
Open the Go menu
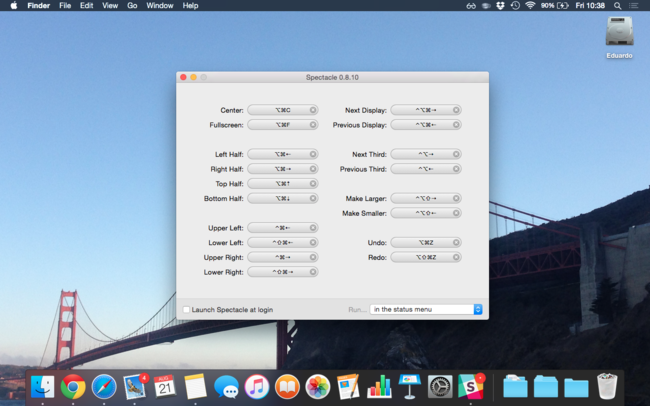pos(132,5)
